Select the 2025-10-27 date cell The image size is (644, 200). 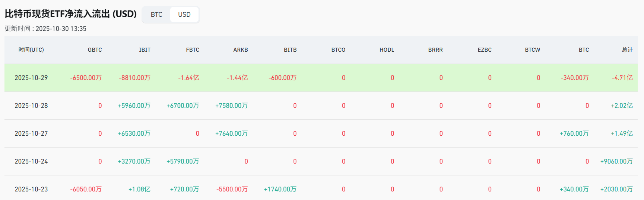coord(31,133)
